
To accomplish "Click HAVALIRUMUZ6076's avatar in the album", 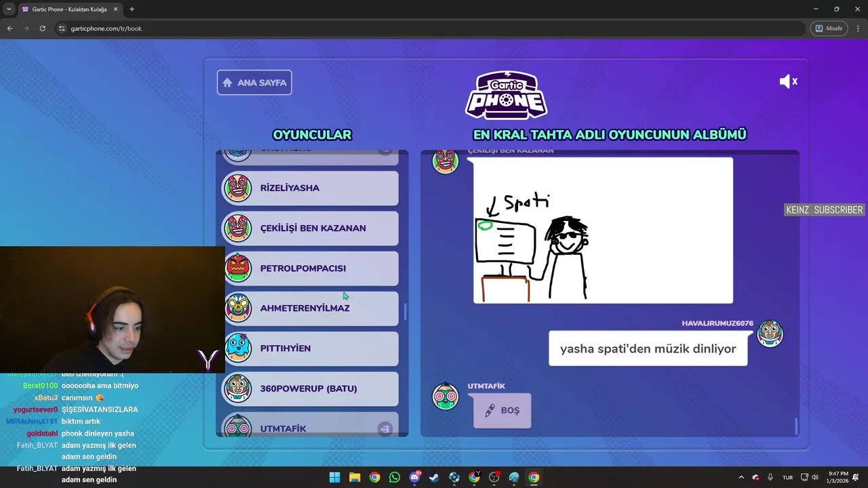I will click(x=770, y=333).
